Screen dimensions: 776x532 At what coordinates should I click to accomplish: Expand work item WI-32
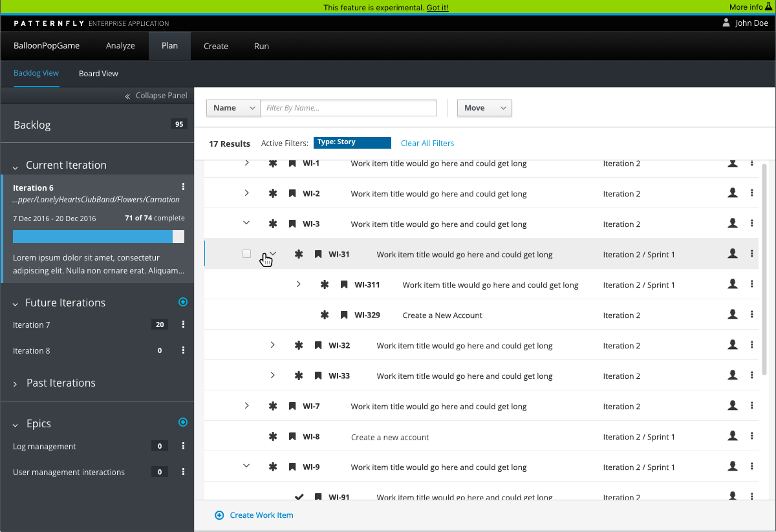pyautogui.click(x=272, y=345)
